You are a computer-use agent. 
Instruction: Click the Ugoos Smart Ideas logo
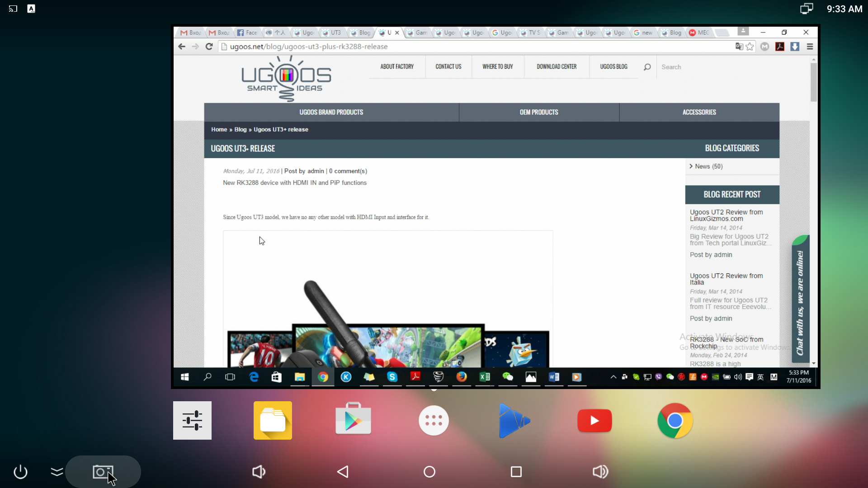click(x=286, y=79)
